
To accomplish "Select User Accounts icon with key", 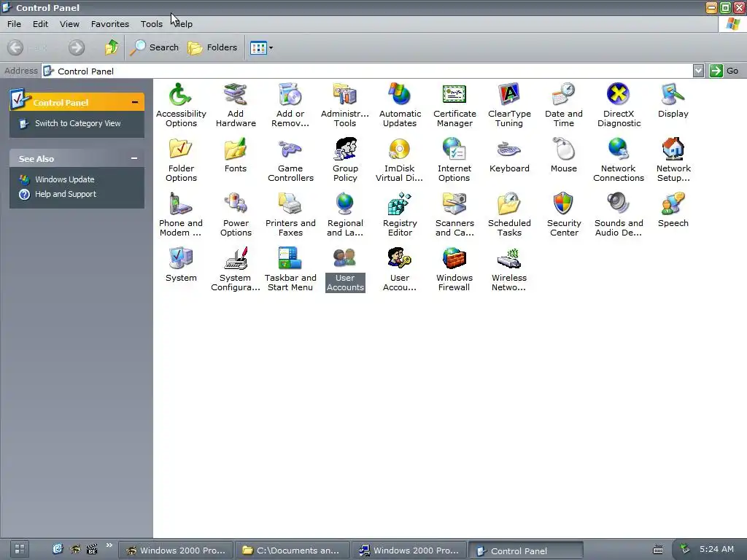I will pyautogui.click(x=400, y=269).
